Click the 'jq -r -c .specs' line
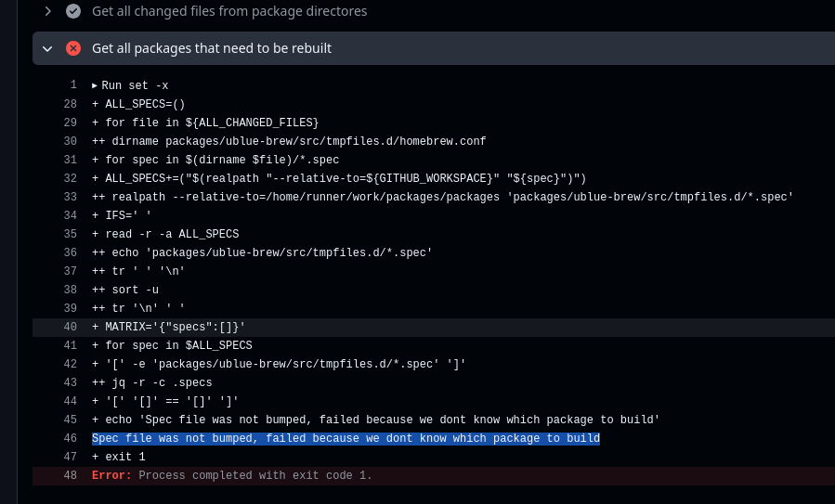This screenshot has height=504, width=835. pyautogui.click(x=151, y=382)
